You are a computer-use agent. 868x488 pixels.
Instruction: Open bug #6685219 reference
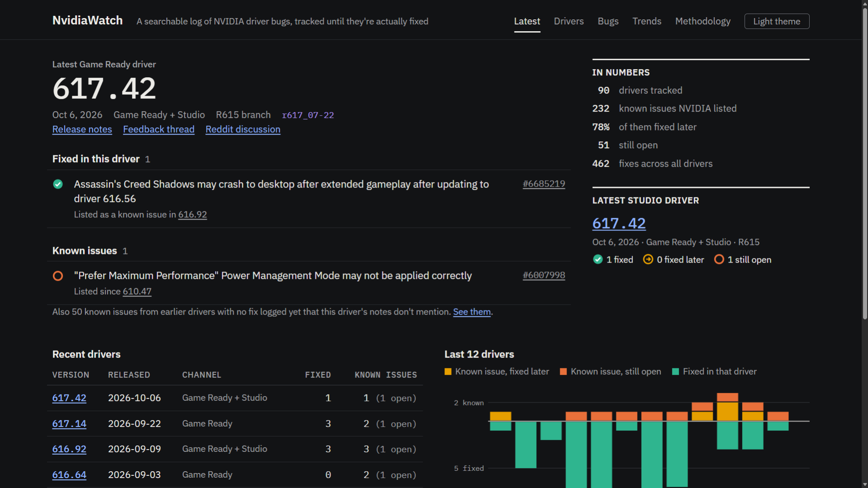coord(544,184)
